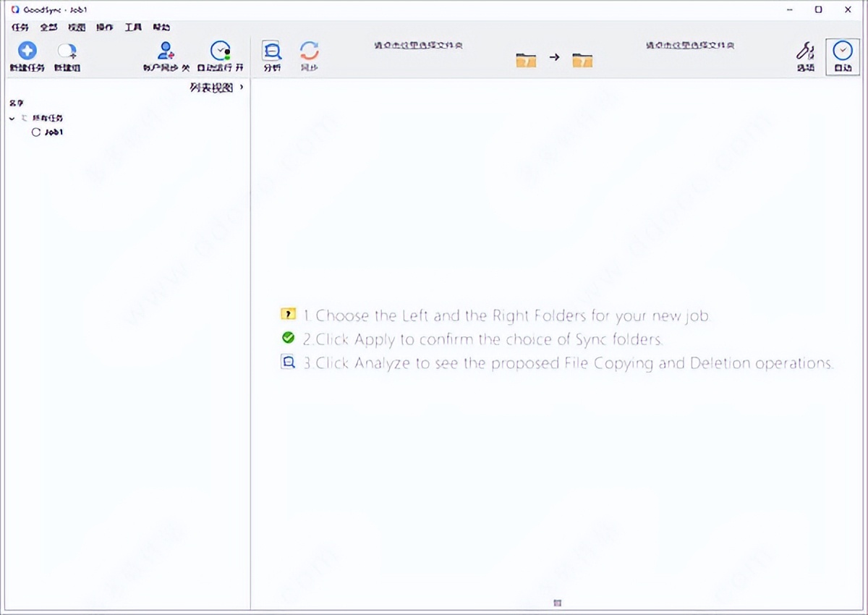Start Sync with the circular arrows icon

click(x=310, y=51)
